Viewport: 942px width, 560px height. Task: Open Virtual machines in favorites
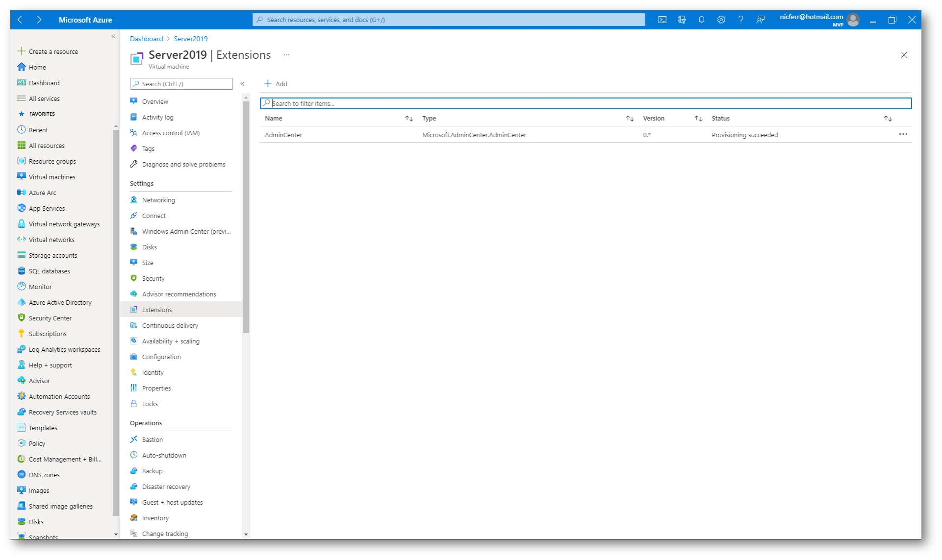tap(52, 177)
